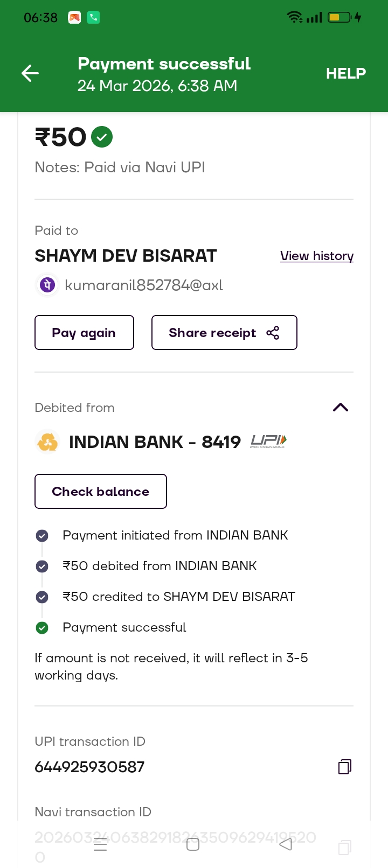388x868 pixels.
Task: Tap the Indian Bank logo icon
Action: 47,442
